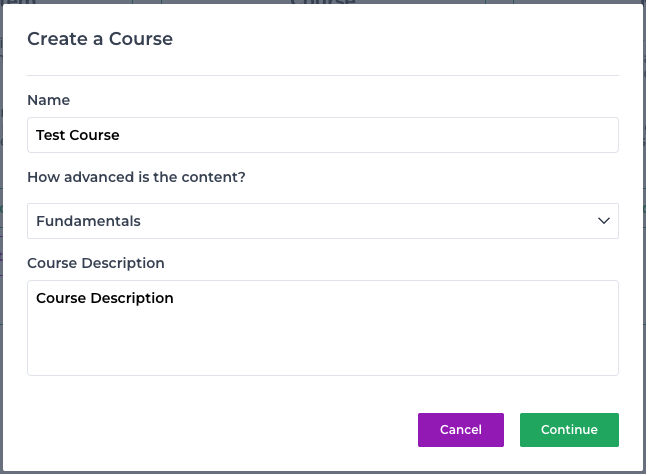
Task: Click the horizontal divider under the heading
Action: coord(323,75)
